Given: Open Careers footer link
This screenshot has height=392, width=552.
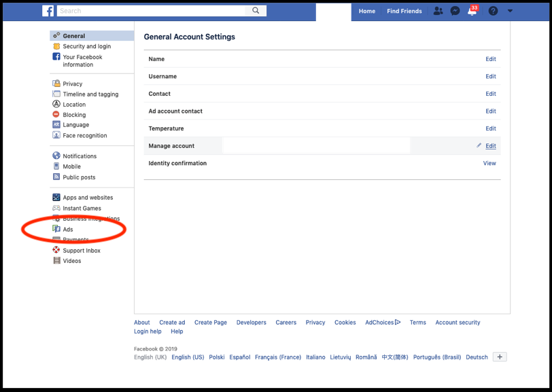Looking at the screenshot, I should tap(286, 322).
